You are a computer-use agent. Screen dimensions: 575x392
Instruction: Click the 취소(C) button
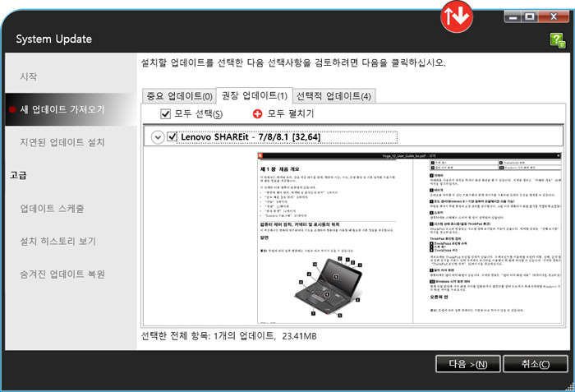pos(536,364)
